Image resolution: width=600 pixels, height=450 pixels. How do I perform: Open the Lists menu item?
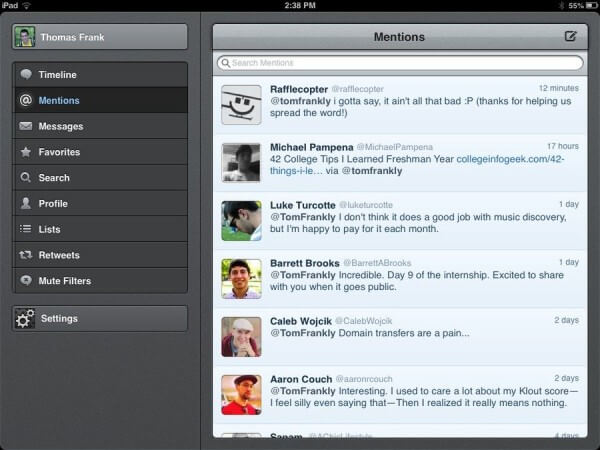click(100, 229)
